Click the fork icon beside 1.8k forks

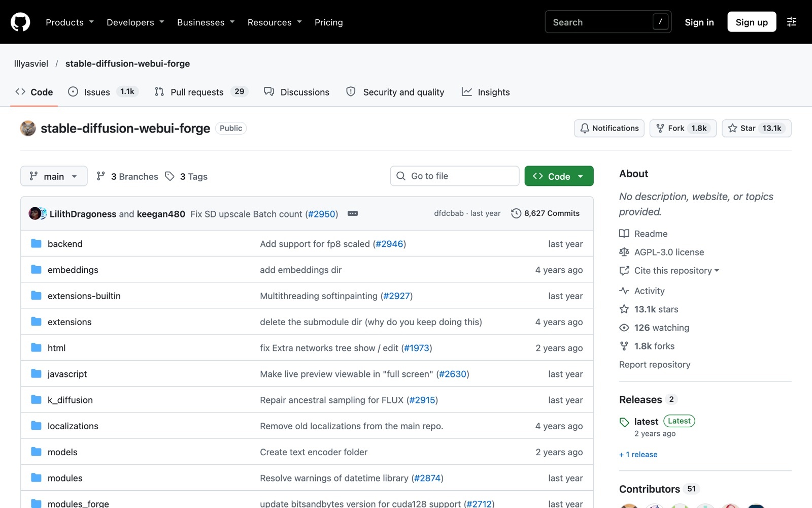coord(624,346)
